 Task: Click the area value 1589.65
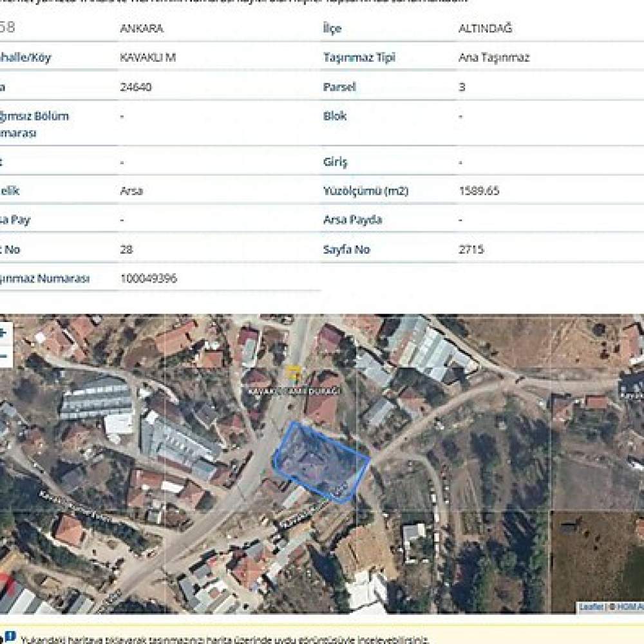point(479,191)
